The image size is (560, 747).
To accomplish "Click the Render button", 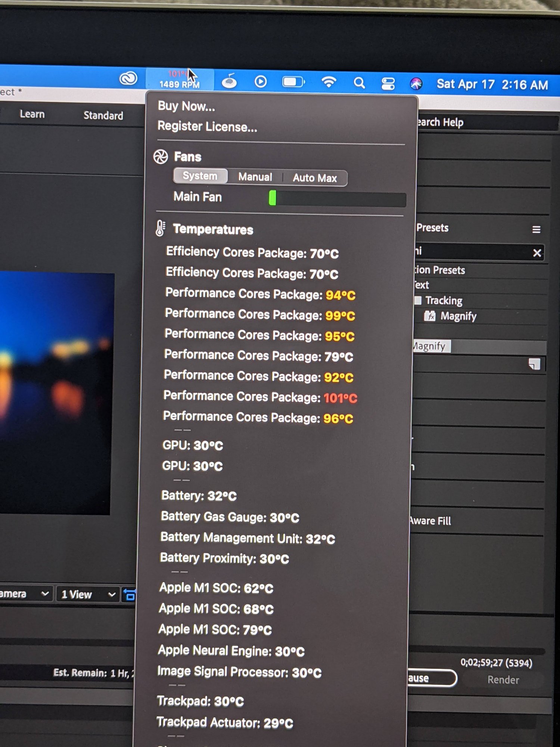I will point(503,680).
